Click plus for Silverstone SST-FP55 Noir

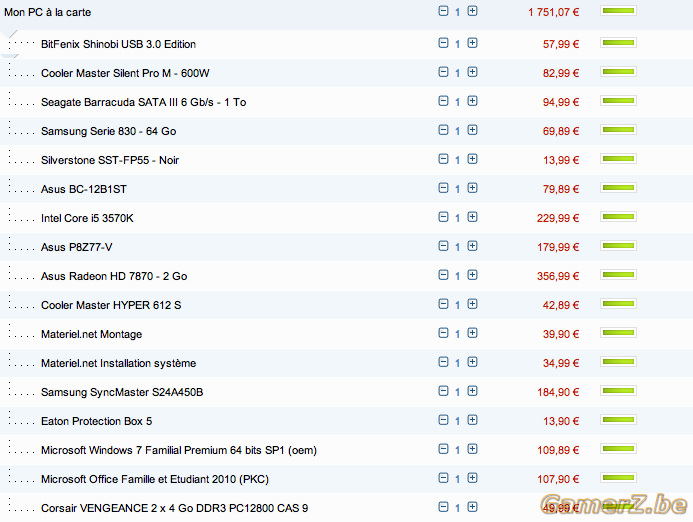pos(472,159)
